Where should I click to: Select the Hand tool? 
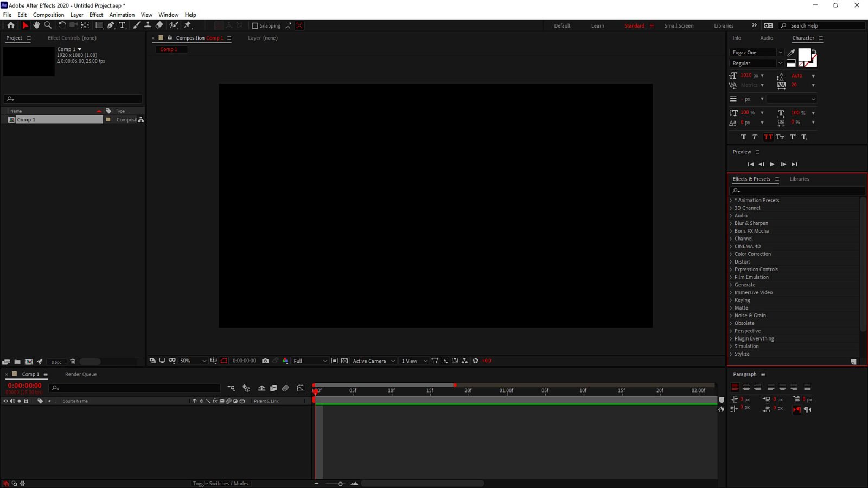36,25
